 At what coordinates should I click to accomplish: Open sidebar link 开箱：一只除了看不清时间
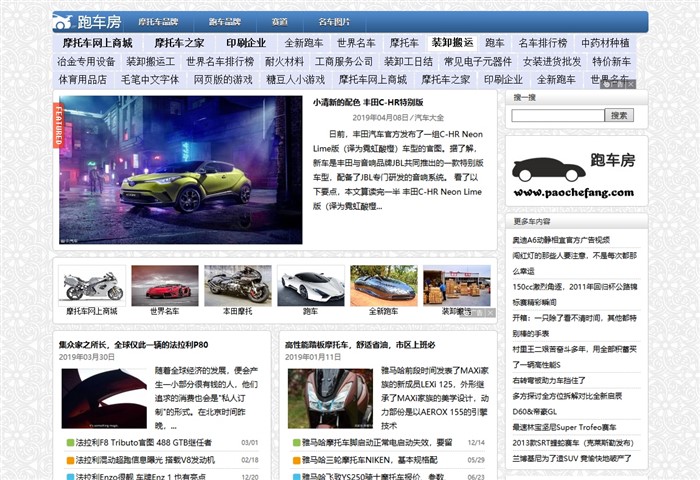pos(575,326)
